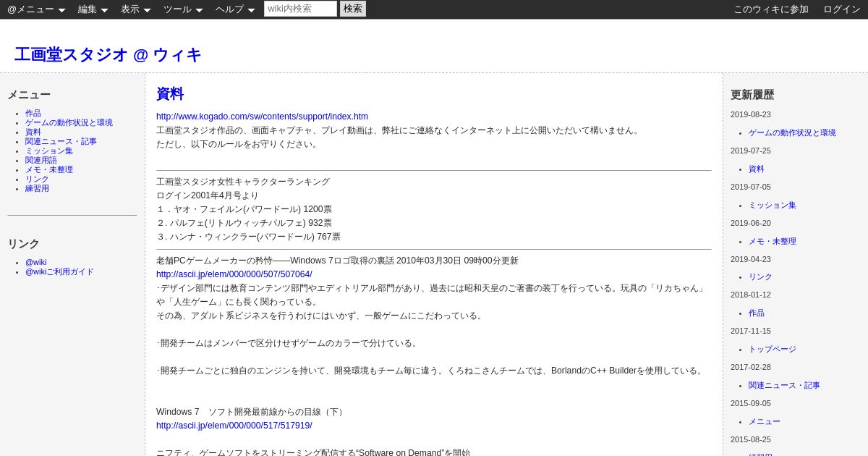
Task: Select the text ヤオ・フェイルン(パワードール) 1200票
Action: click(x=252, y=209)
